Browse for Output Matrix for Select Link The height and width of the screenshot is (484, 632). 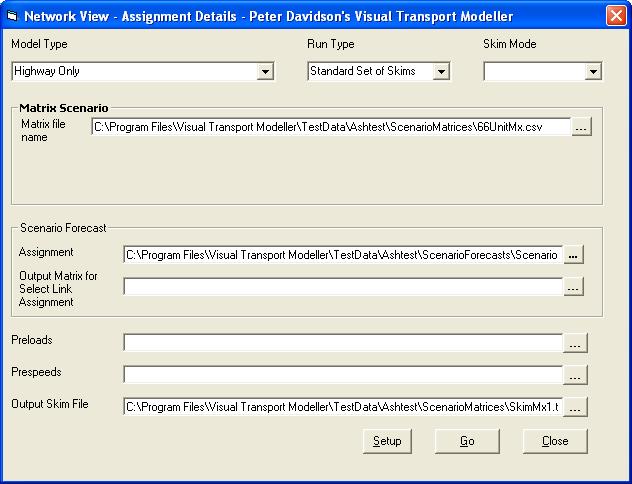(x=573, y=287)
